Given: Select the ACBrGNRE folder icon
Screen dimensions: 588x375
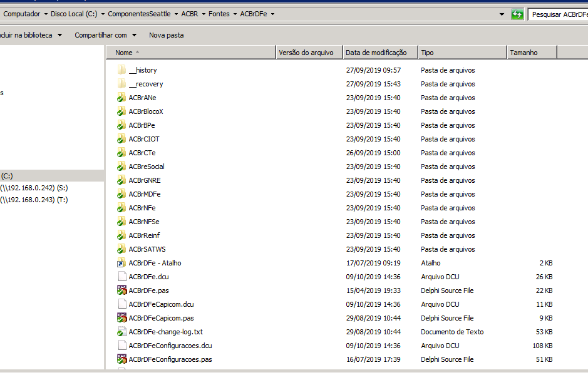Looking at the screenshot, I should (121, 180).
